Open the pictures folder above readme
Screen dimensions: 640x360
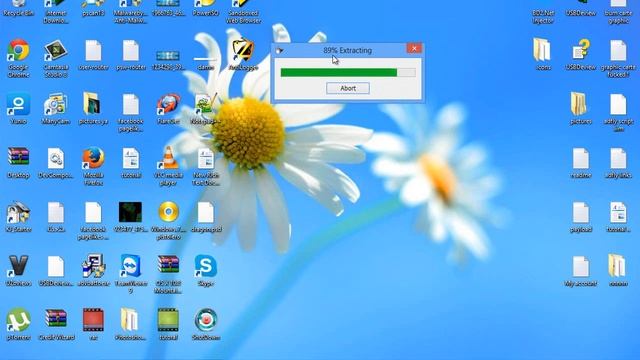(x=580, y=109)
